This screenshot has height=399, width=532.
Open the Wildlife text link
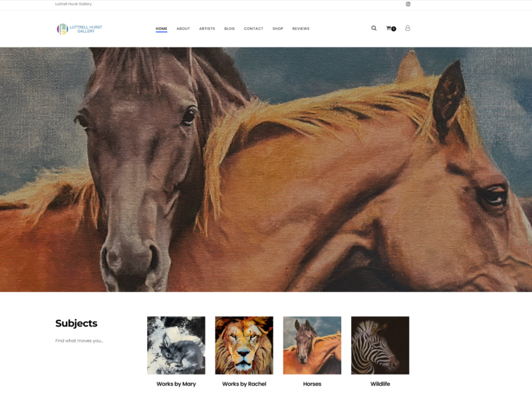pos(380,384)
